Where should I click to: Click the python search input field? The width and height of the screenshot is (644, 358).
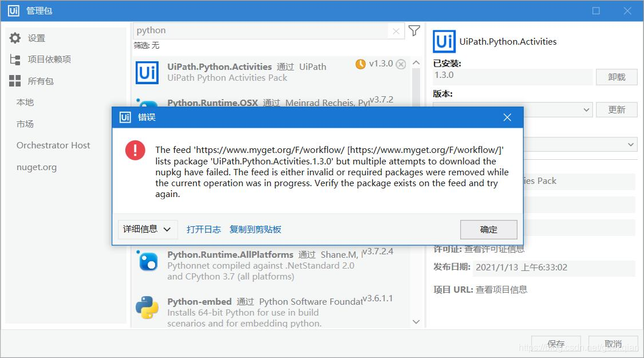point(260,31)
